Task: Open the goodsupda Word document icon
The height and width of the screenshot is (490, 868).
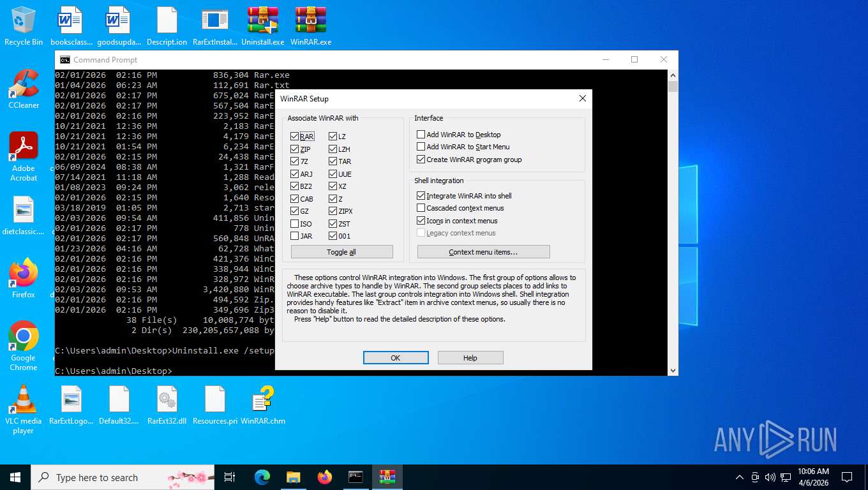Action: (119, 26)
